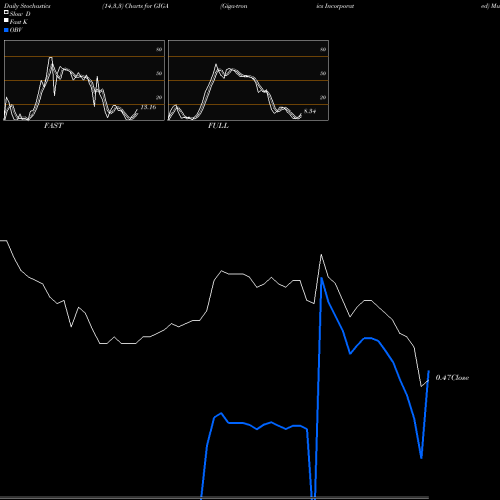Click the 50 level label in FULL chart

323,73
